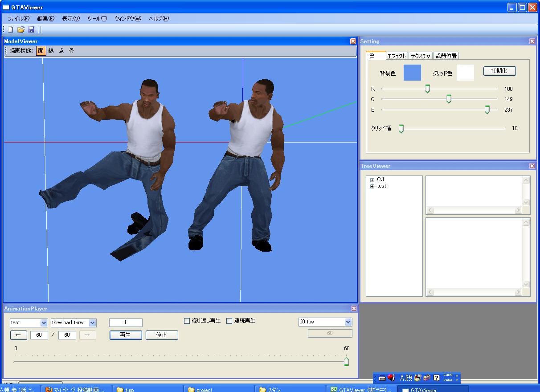Close the Setting panel
The width and height of the screenshot is (540, 392).
tap(532, 41)
